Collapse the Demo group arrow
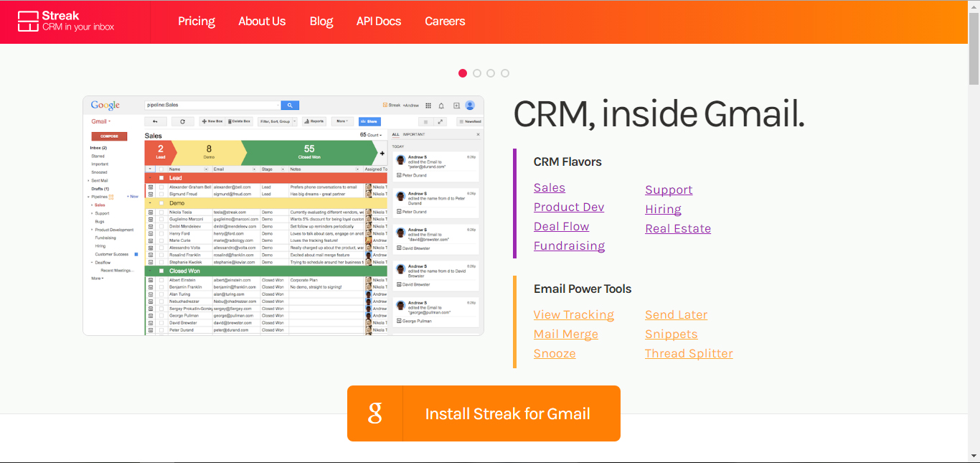This screenshot has height=463, width=980. [x=150, y=203]
